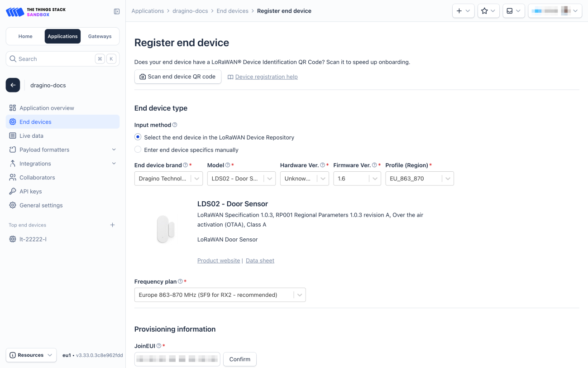Image resolution: width=588 pixels, height=368 pixels.
Task: Open the Data sheet link
Action: click(260, 261)
